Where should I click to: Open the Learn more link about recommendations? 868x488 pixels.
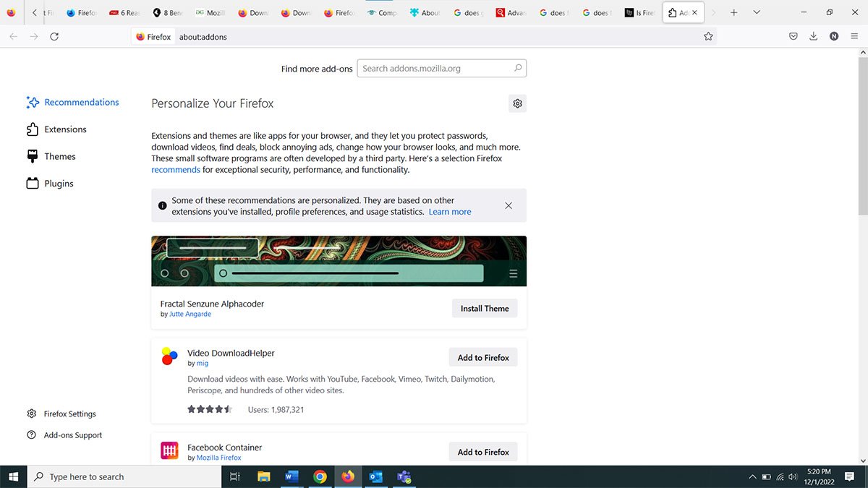450,211
